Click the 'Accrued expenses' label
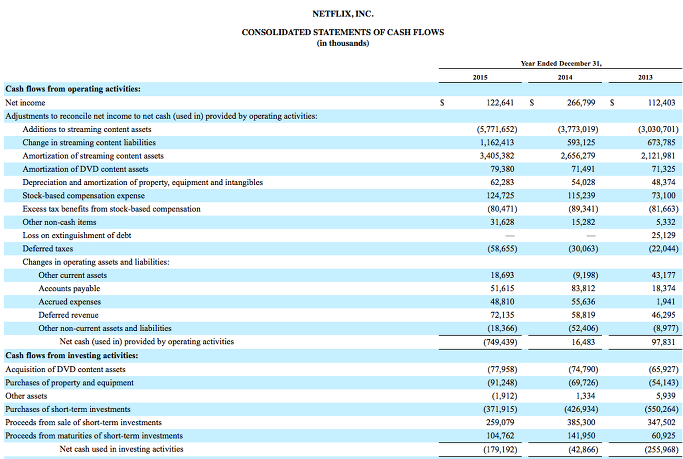Viewport: 683px width, 459px height. click(70, 302)
